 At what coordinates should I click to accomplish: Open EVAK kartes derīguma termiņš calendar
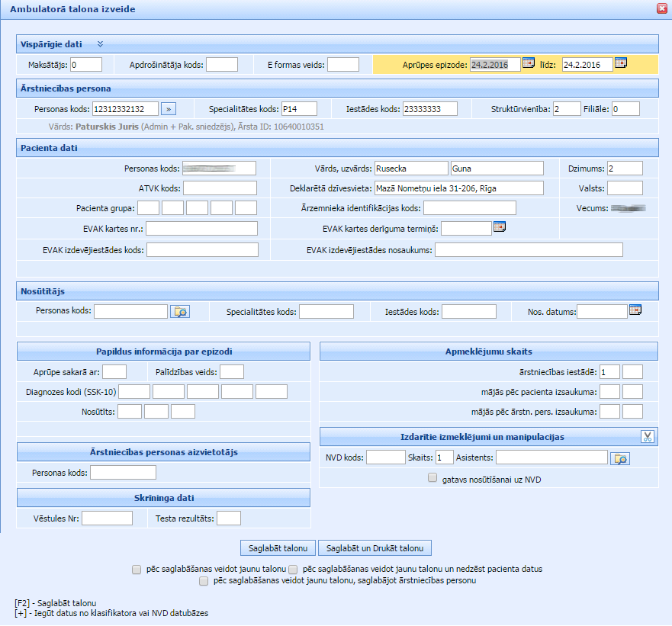tap(500, 226)
